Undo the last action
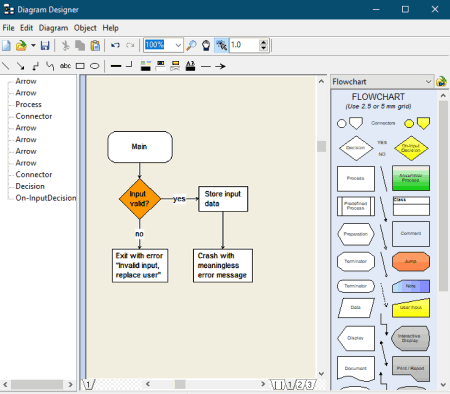The width and height of the screenshot is (450, 394). (x=115, y=45)
